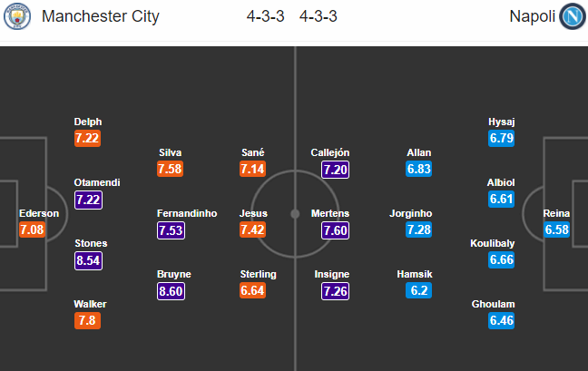Click Ederson's 7.08 rating badge

[x=33, y=229]
